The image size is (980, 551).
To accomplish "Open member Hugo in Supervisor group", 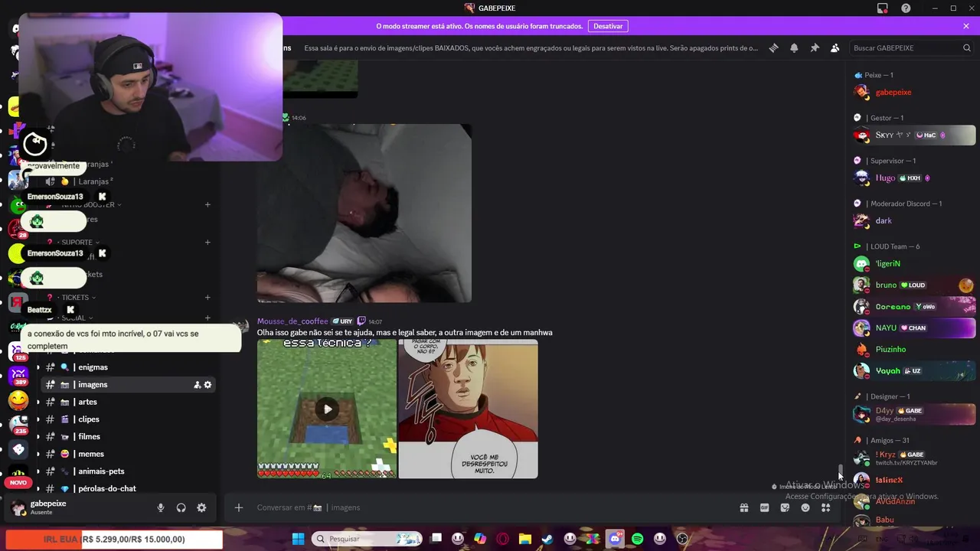I will (914, 178).
